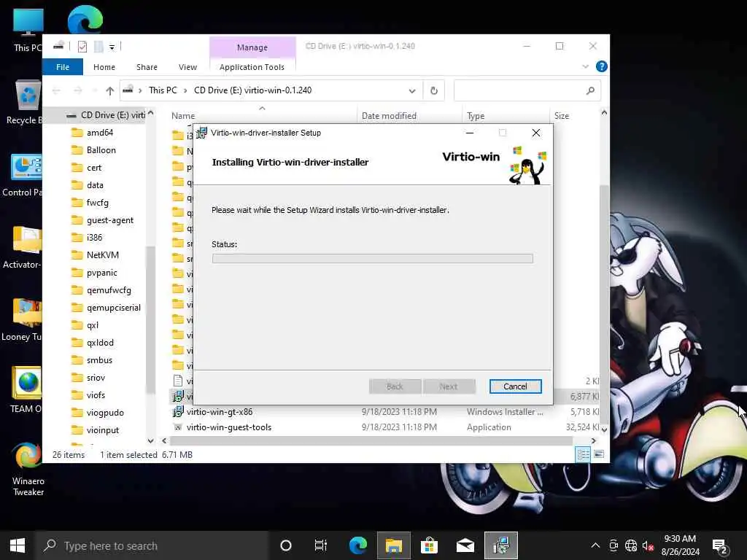Viewport: 747px width, 560px height.
Task: Open the Windows Start menu
Action: click(x=18, y=545)
